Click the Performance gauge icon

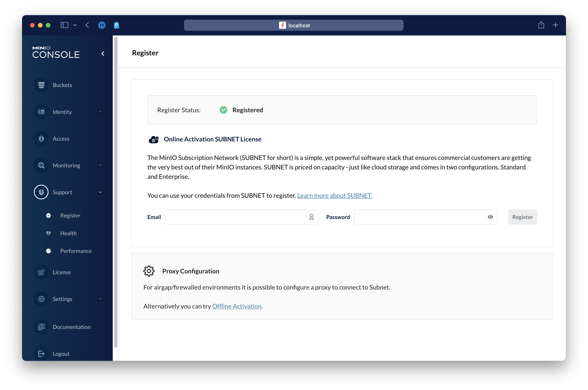pyautogui.click(x=48, y=251)
